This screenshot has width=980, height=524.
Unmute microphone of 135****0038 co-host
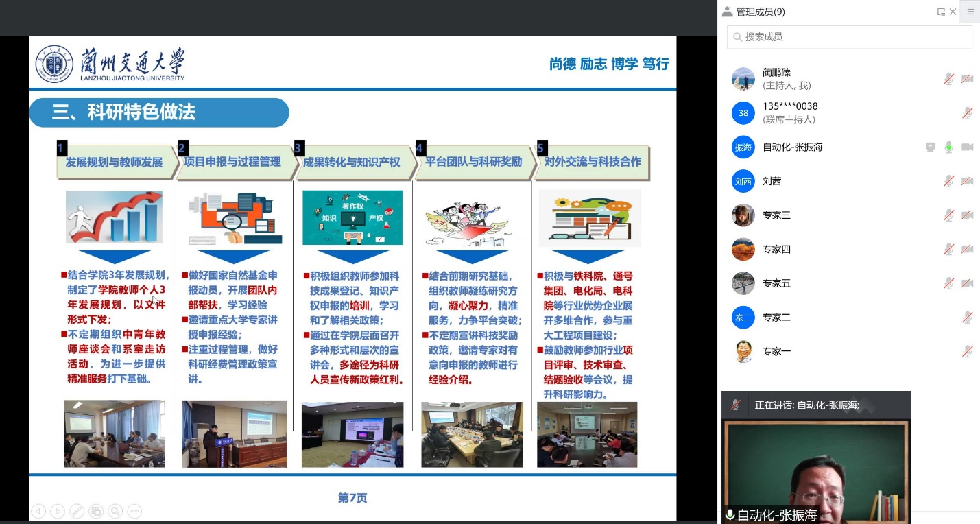[x=967, y=113]
